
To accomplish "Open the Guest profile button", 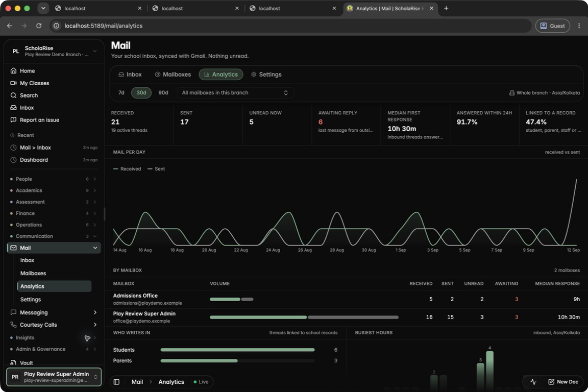I will (552, 26).
